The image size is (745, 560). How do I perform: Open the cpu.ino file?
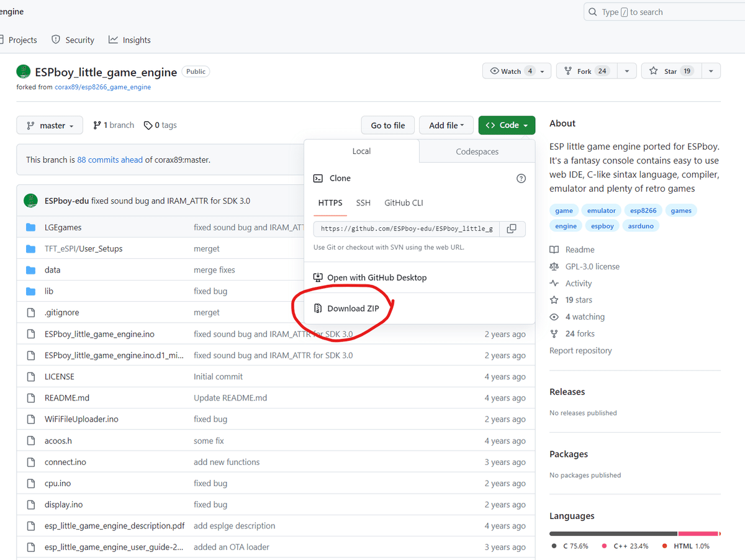58,483
